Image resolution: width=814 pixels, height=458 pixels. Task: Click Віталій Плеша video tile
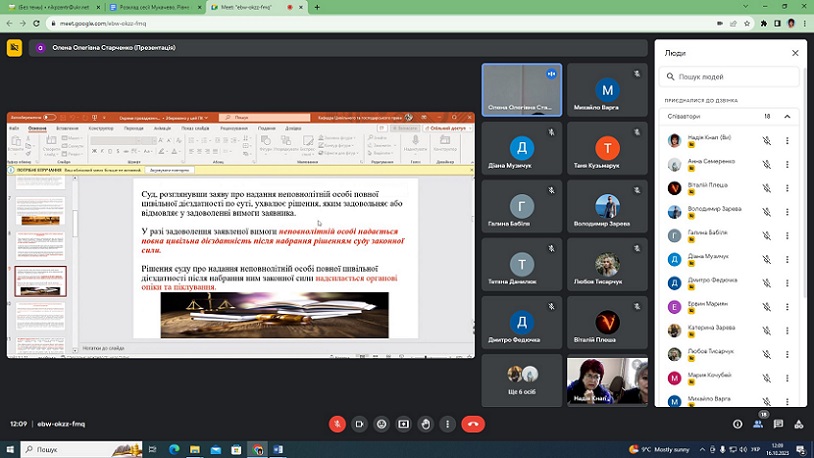click(x=607, y=322)
